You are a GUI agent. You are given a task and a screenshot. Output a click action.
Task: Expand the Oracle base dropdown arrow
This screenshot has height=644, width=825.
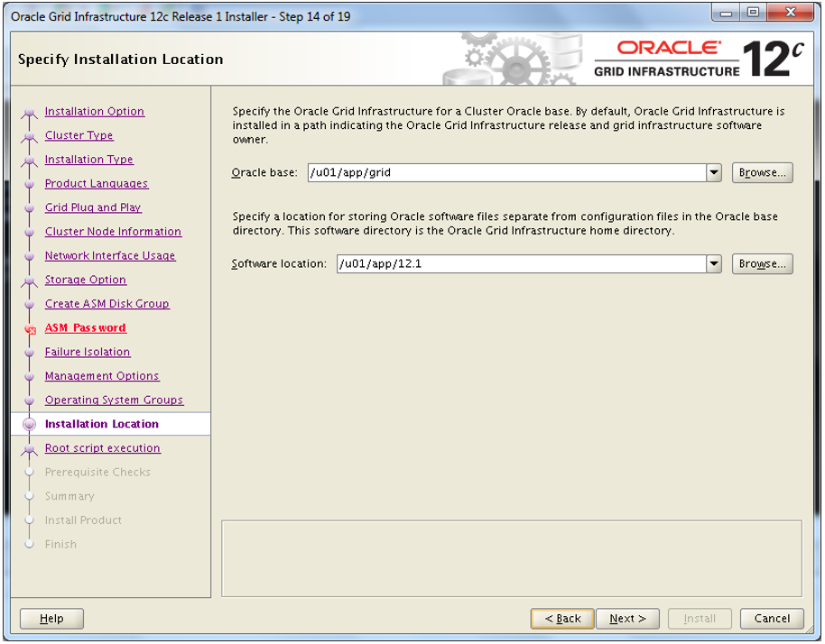[x=713, y=172]
